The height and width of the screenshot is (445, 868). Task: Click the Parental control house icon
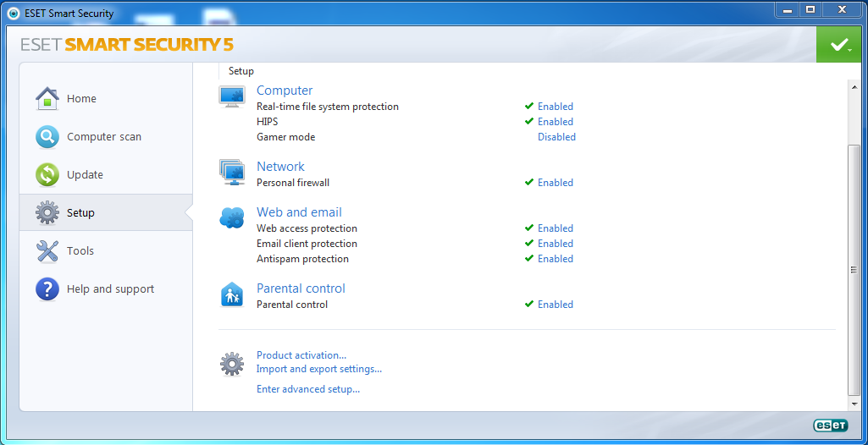tap(232, 294)
